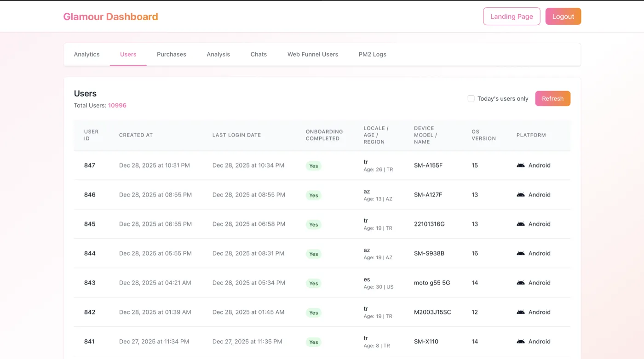Refresh the users list
The width and height of the screenshot is (644, 359).
553,98
